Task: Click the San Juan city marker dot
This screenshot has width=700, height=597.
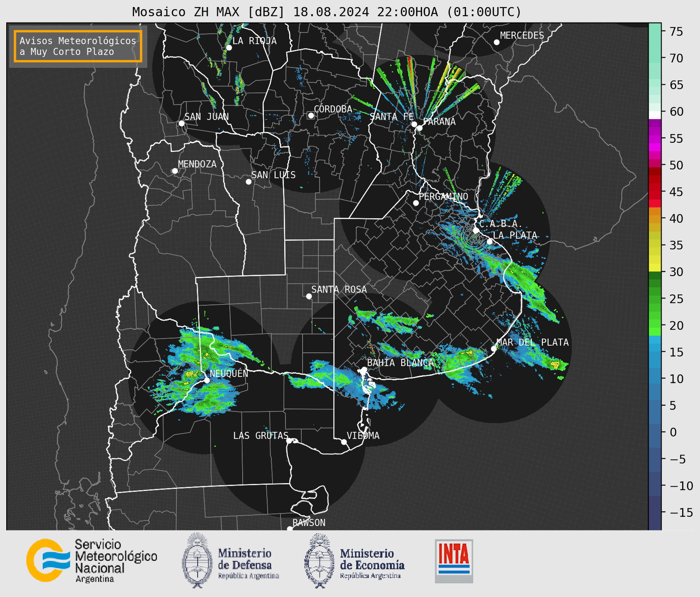Action: point(181,123)
